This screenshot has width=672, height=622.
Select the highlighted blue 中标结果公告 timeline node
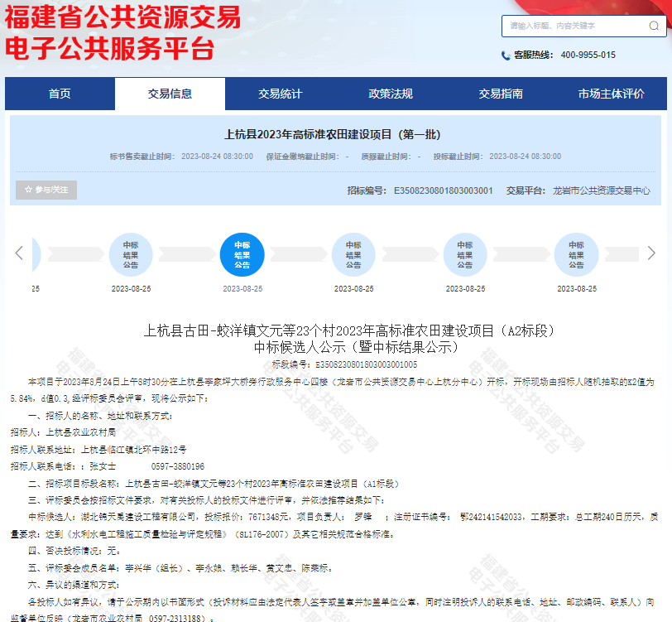point(242,254)
